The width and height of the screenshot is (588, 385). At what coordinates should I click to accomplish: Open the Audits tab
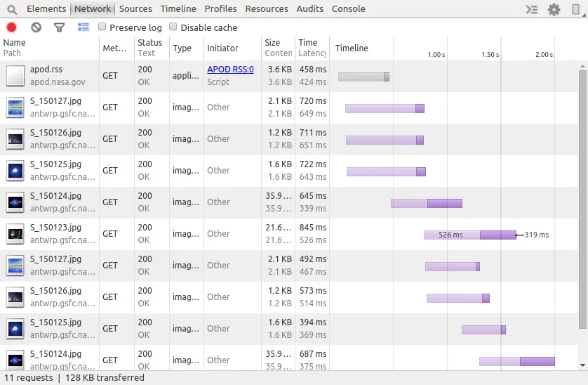point(309,8)
